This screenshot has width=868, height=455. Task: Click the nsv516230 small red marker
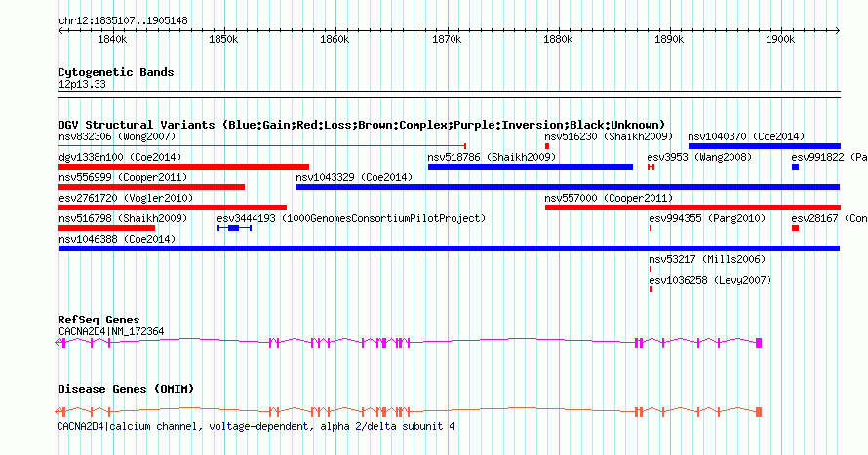[547, 146]
